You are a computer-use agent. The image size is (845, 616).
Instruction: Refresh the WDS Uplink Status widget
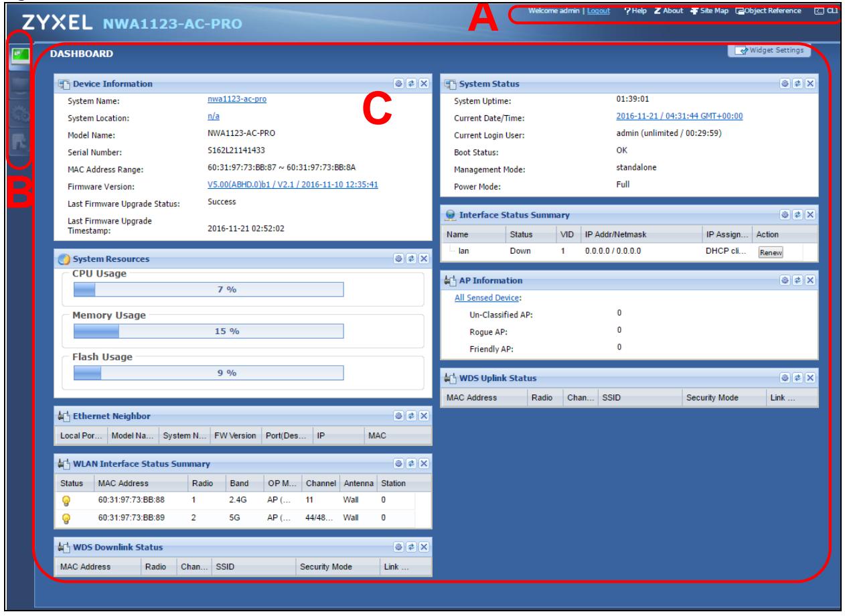(x=799, y=379)
